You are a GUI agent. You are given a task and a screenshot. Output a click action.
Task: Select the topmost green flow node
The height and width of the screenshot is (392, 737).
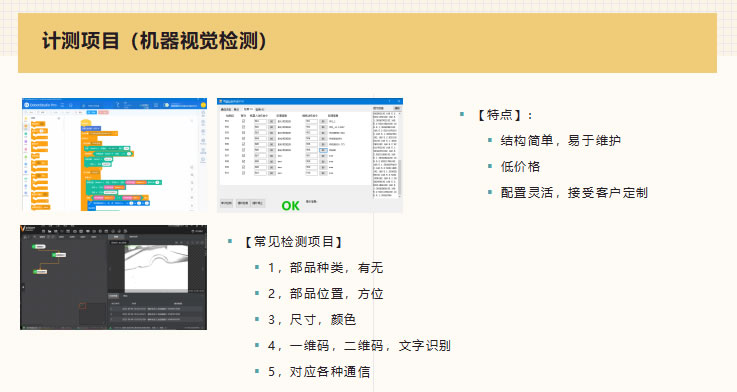[39, 246]
